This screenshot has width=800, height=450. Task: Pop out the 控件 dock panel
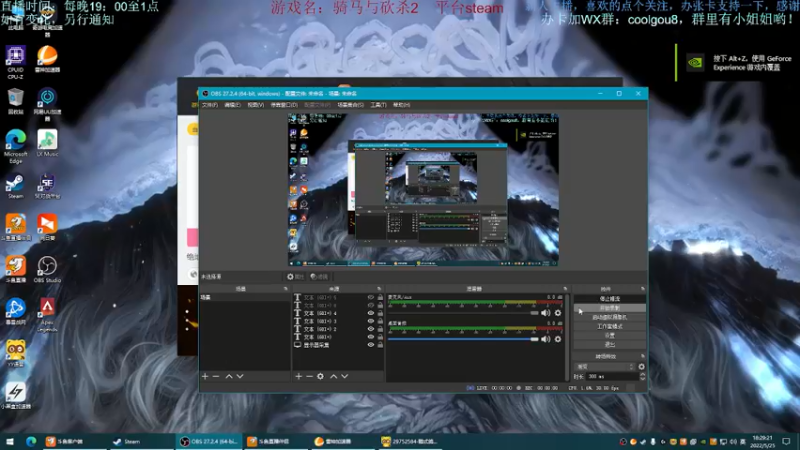(x=642, y=289)
